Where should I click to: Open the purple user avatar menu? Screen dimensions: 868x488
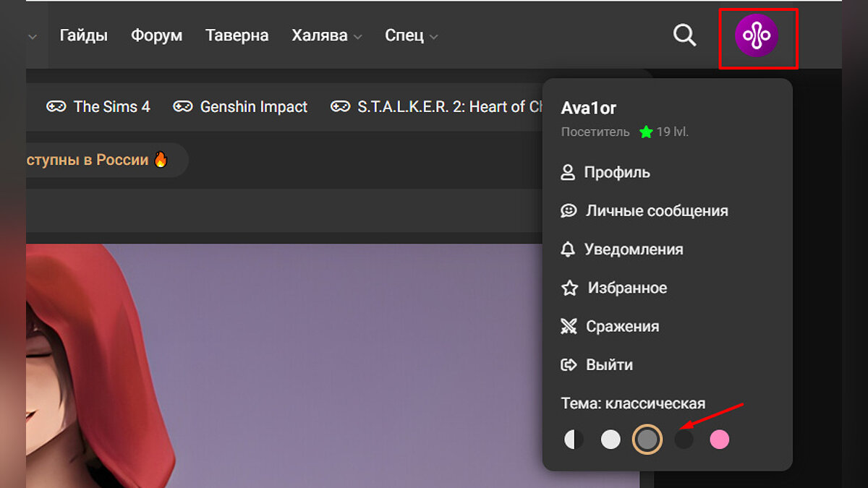pos(757,36)
